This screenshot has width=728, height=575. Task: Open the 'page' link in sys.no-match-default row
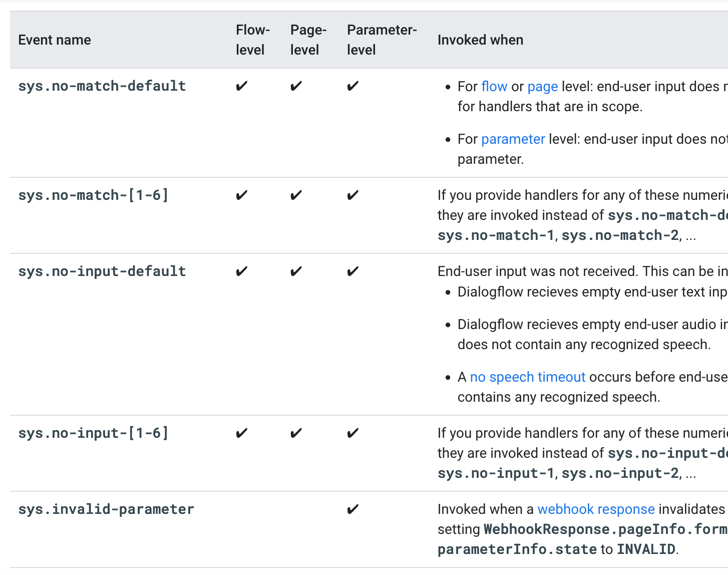point(543,87)
